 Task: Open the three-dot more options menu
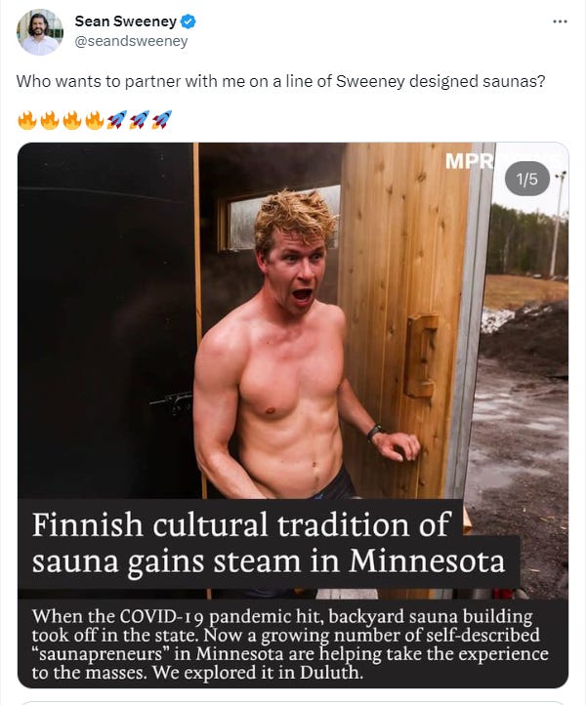tap(560, 21)
